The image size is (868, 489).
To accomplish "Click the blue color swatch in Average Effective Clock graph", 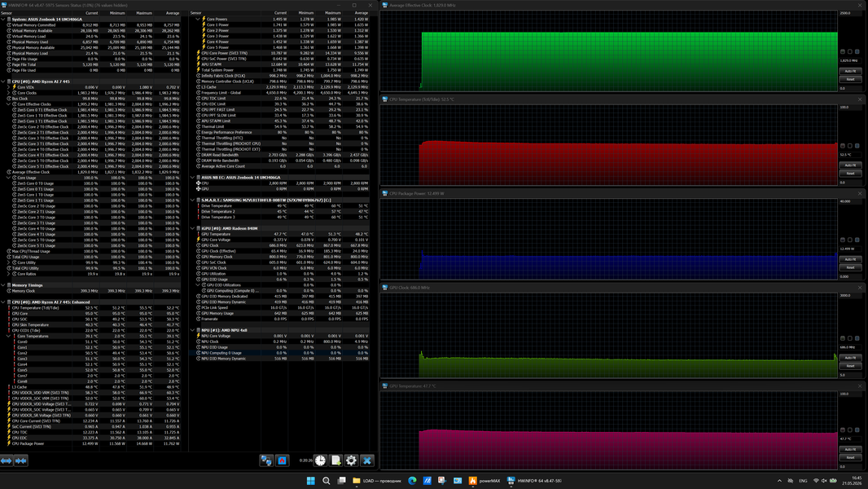I will click(857, 51).
